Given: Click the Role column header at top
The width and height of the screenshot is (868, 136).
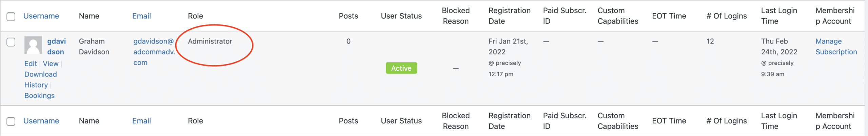Looking at the screenshot, I should [196, 16].
